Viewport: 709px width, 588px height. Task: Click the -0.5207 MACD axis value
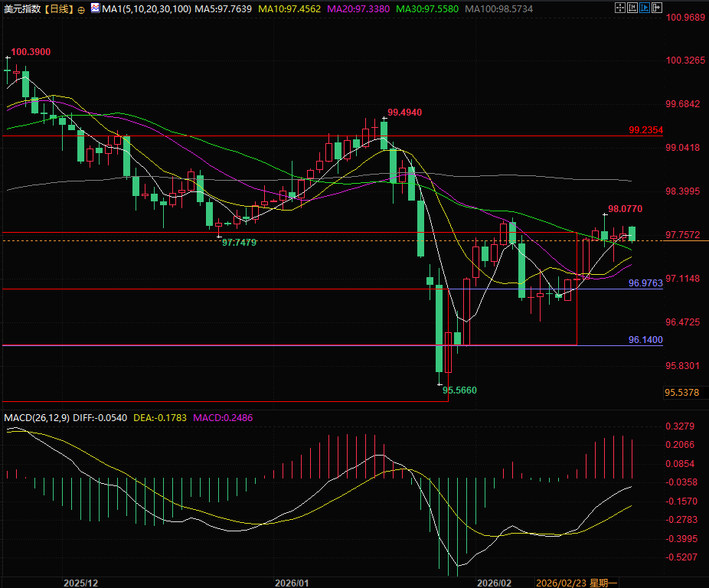(x=681, y=557)
